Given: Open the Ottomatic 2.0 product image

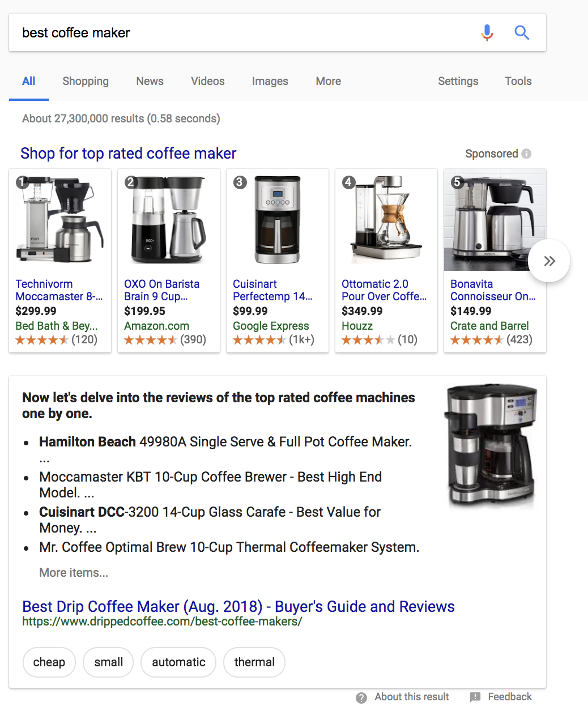Looking at the screenshot, I should tap(386, 220).
